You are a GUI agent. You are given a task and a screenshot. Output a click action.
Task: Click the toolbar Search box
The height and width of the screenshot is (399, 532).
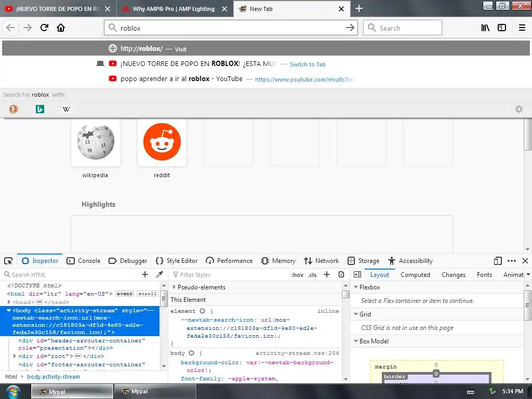[403, 28]
